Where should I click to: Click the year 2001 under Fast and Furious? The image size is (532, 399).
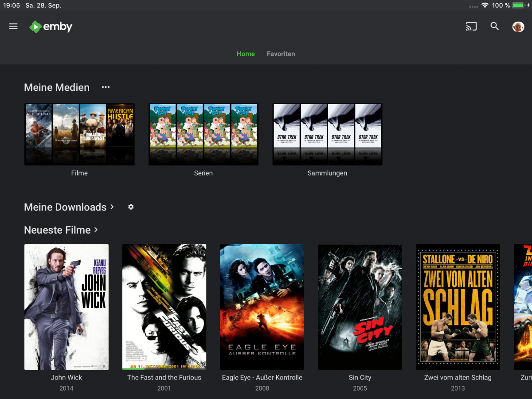click(x=164, y=388)
